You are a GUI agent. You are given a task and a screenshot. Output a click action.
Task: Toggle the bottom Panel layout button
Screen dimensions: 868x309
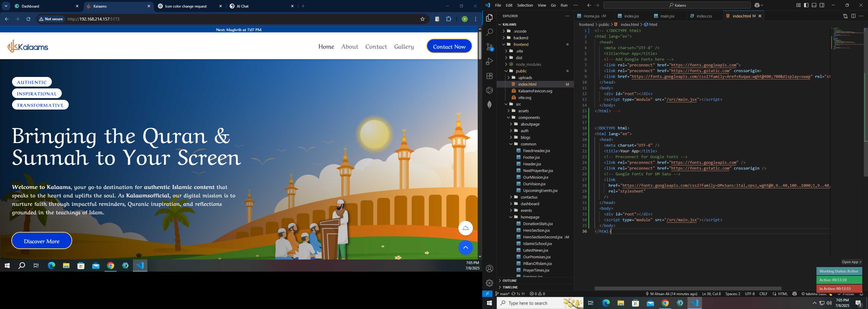click(x=814, y=5)
